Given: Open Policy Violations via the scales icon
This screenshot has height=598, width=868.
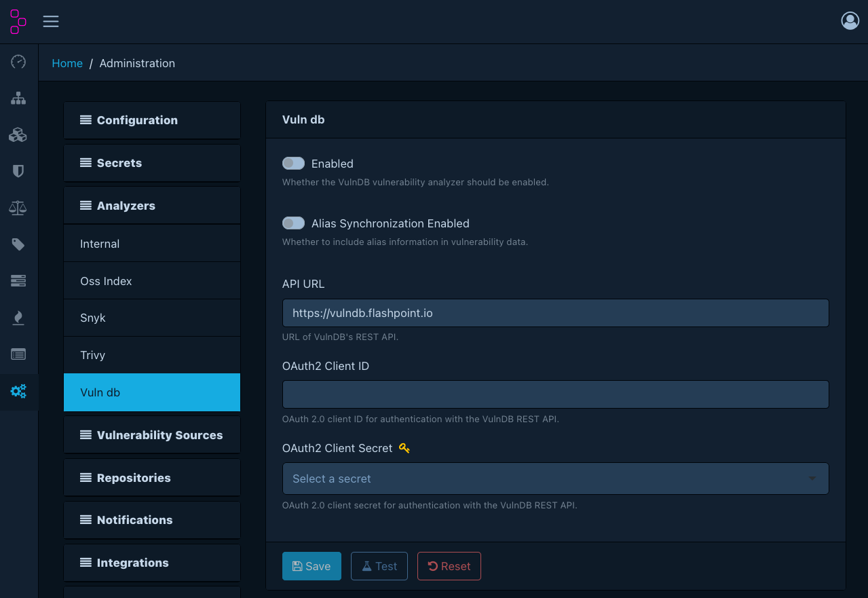Looking at the screenshot, I should pos(18,208).
